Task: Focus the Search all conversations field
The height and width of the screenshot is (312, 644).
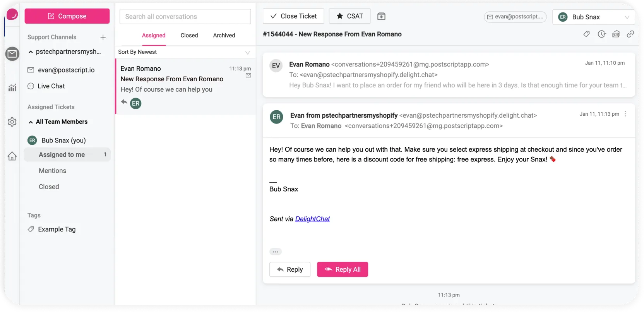Action: click(185, 17)
